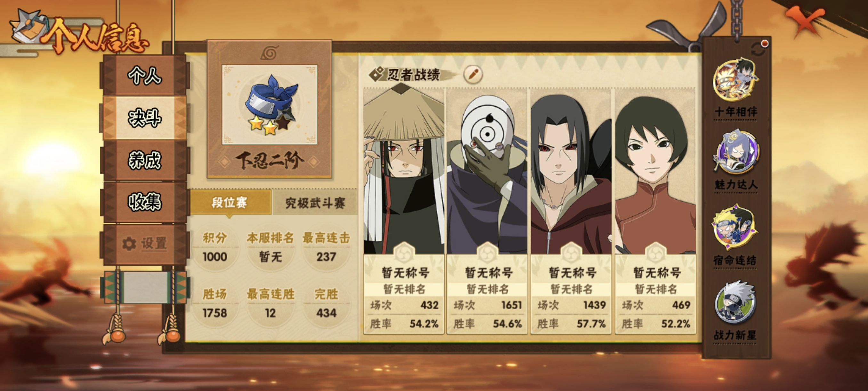The height and width of the screenshot is (391, 868).
Task: Select the 魅力达人 badge icon
Action: pyautogui.click(x=736, y=153)
